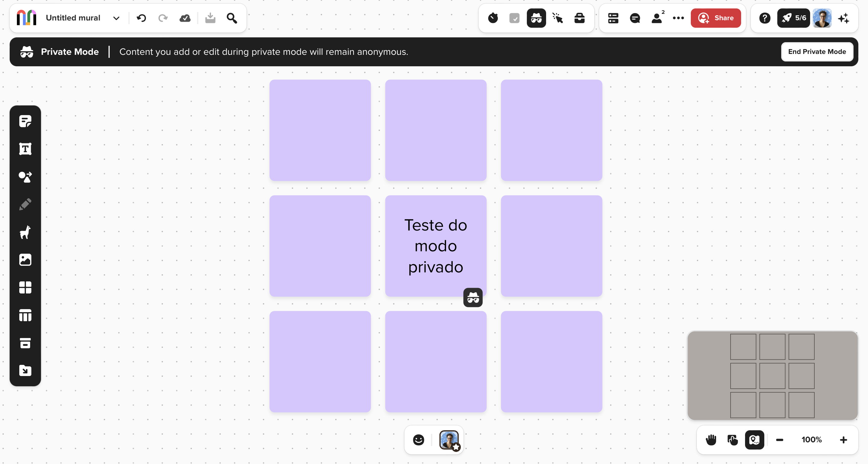Screen dimensions: 868x464
Task: Click the red Share button
Action: pyautogui.click(x=716, y=18)
